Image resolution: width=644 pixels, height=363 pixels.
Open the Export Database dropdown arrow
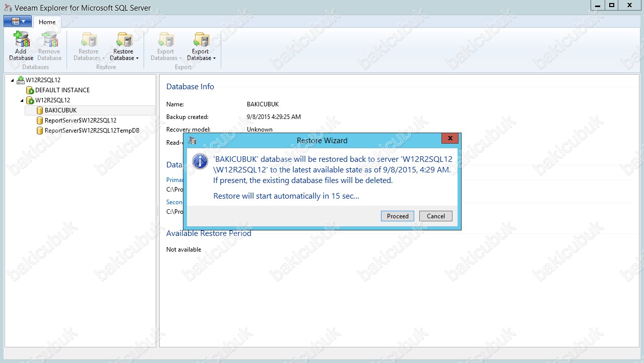tap(214, 58)
